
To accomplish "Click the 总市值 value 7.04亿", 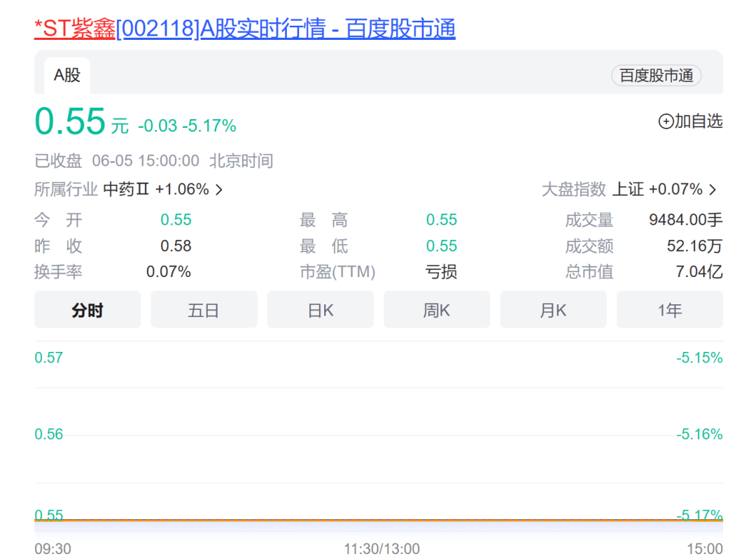I will point(699,271).
